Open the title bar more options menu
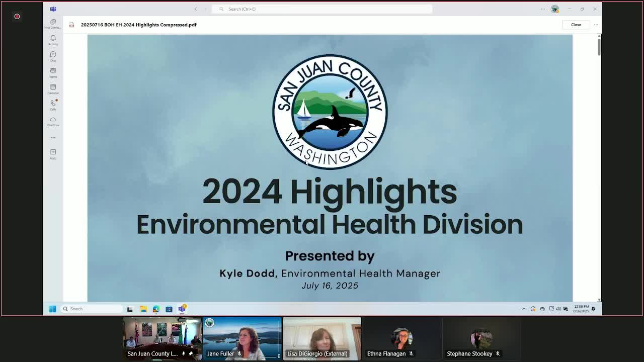The width and height of the screenshot is (644, 362). (x=543, y=9)
